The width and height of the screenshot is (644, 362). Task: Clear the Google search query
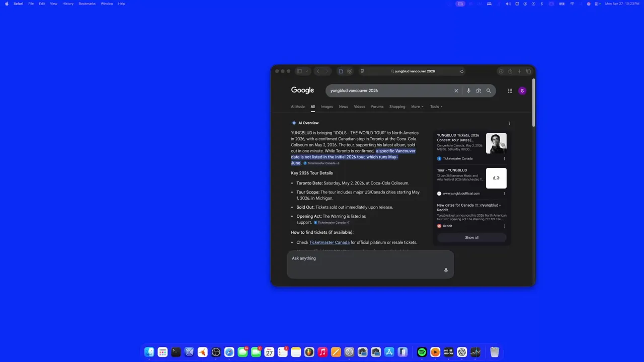pyautogui.click(x=456, y=91)
